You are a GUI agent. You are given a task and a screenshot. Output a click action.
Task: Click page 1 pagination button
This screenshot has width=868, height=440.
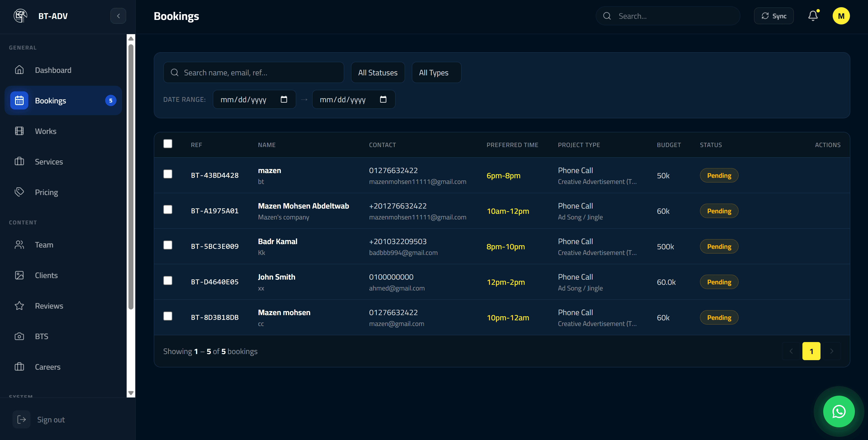(811, 351)
